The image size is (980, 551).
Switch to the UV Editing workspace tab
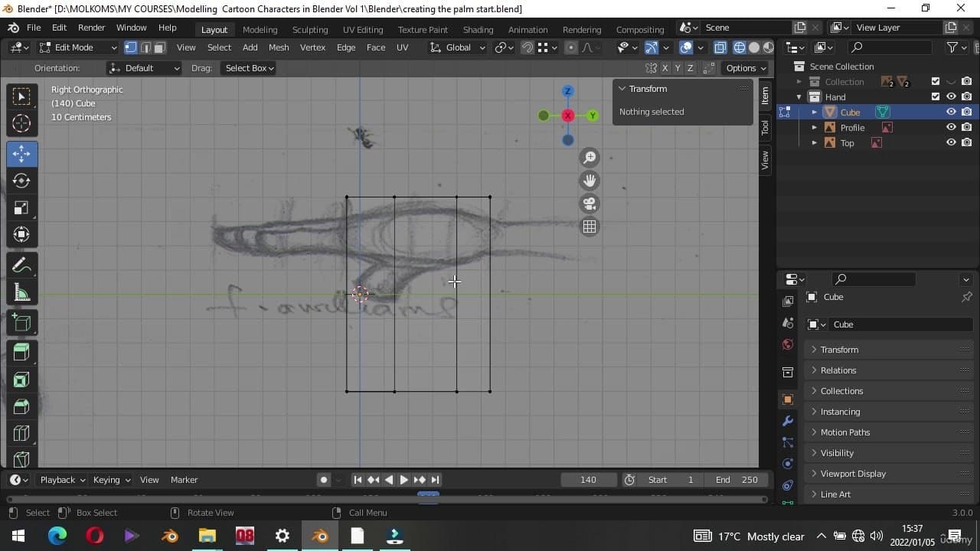(363, 30)
